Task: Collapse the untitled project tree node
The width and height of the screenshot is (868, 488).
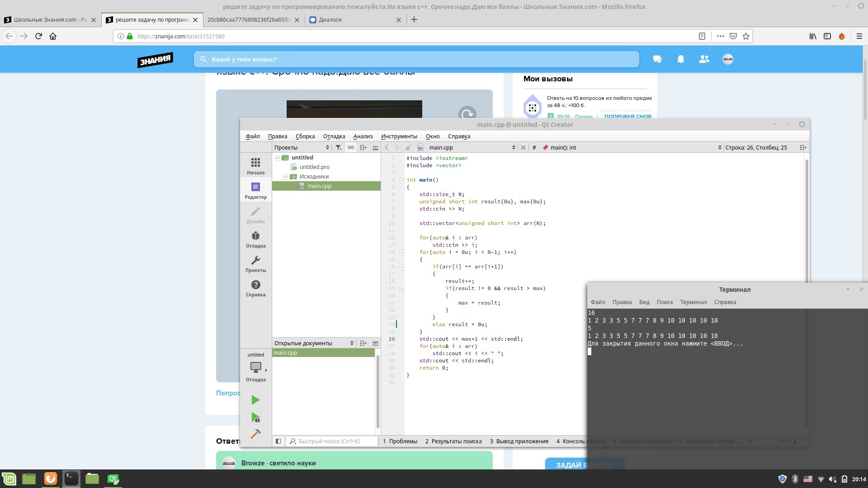Action: coord(277,158)
